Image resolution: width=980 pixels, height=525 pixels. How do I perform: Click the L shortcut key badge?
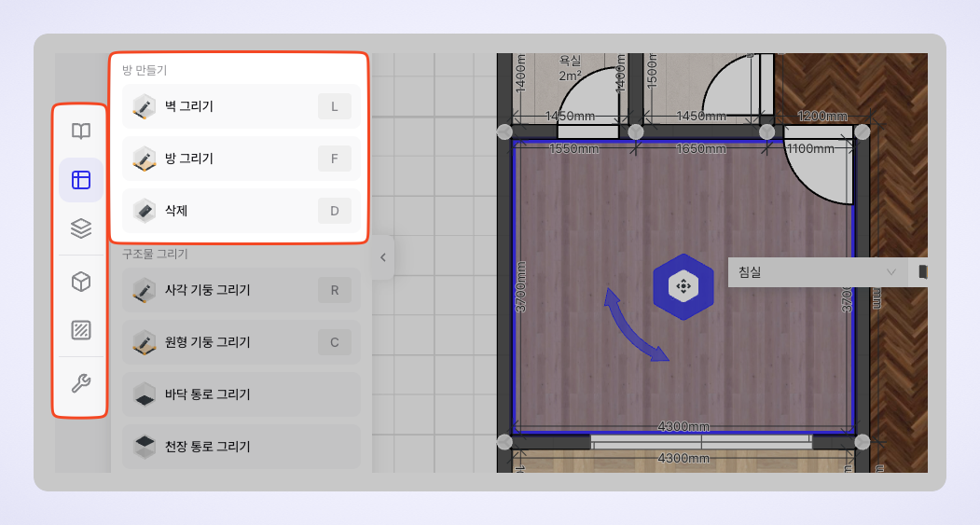[x=335, y=106]
